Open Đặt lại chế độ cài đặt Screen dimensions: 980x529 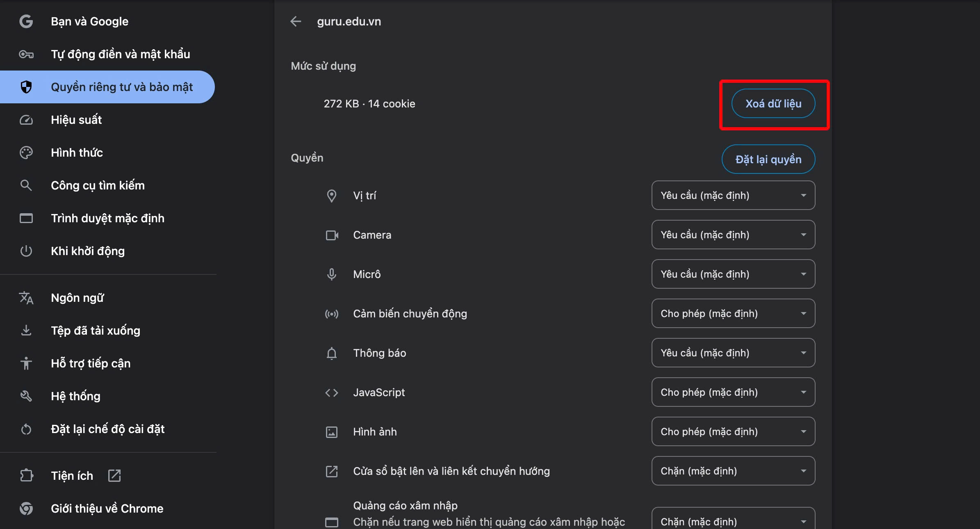tap(107, 429)
